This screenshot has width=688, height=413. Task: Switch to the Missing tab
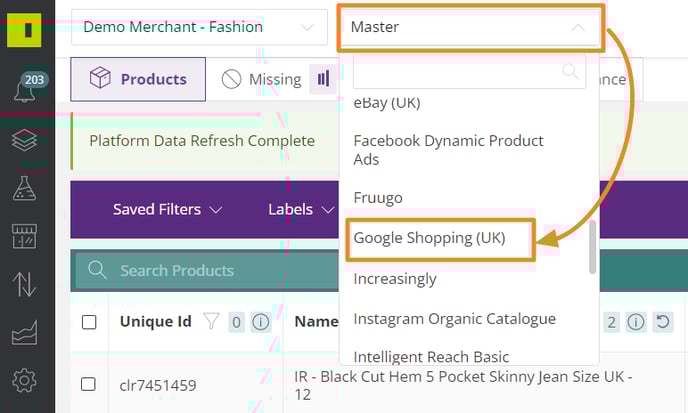[x=262, y=79]
